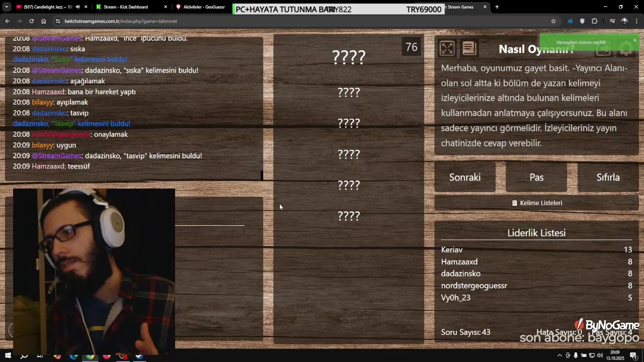The height and width of the screenshot is (362, 644).
Task: Switch to Aktiviteler - GeoGuessr tab
Action: [x=204, y=7]
